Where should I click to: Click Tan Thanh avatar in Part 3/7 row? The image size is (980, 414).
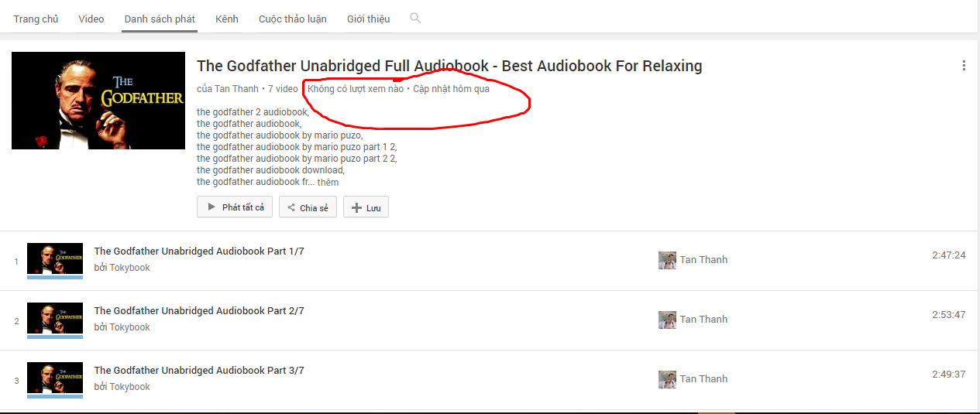[667, 379]
